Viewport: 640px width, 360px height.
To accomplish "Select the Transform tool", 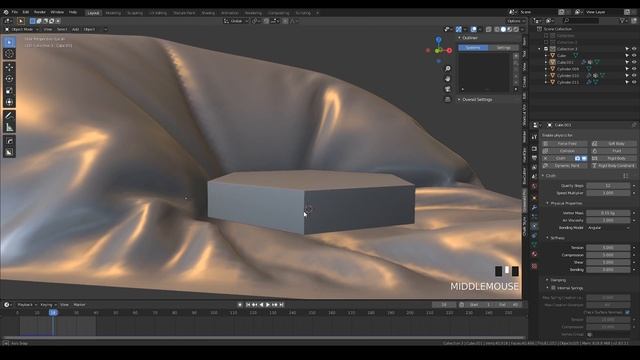I will [9, 102].
